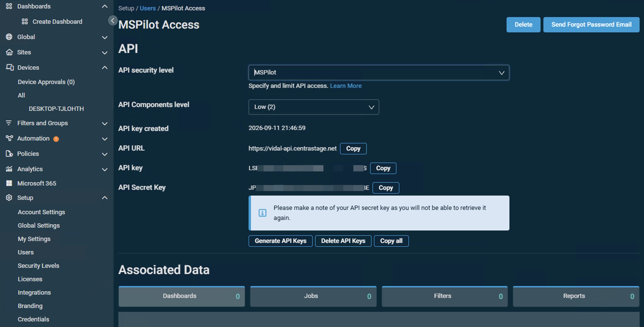Click Generate API Keys button
The image size is (644, 327).
point(280,241)
